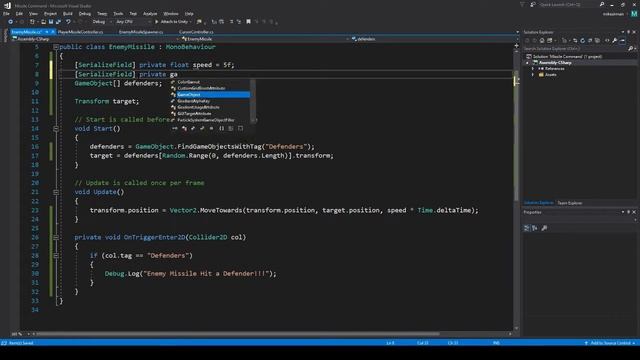640x360 pixels.
Task: Click Add to Source Control in status bar
Action: [x=610, y=343]
